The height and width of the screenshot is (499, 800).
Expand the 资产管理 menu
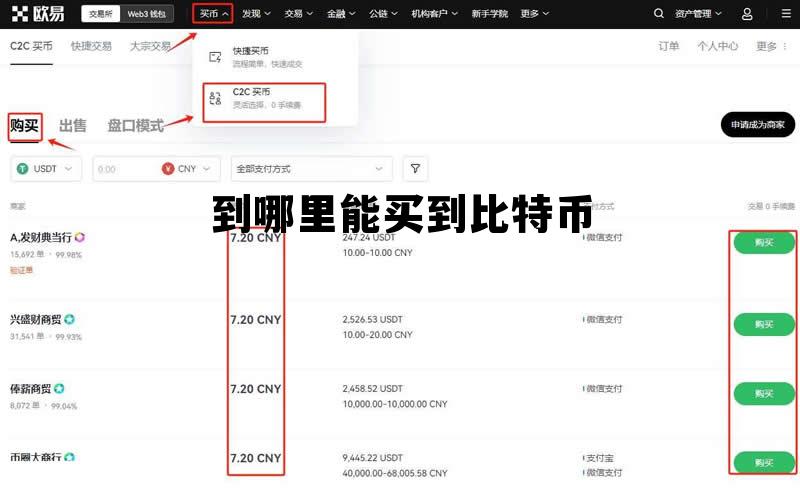coord(698,14)
